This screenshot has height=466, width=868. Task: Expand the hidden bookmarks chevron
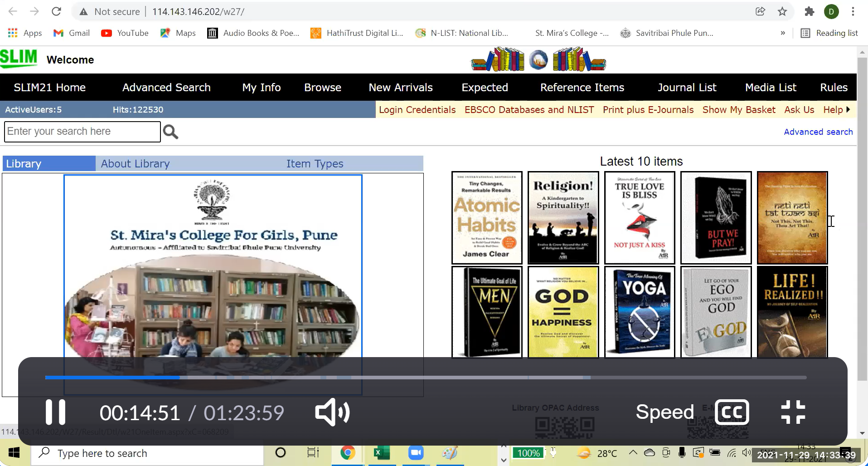(782, 33)
